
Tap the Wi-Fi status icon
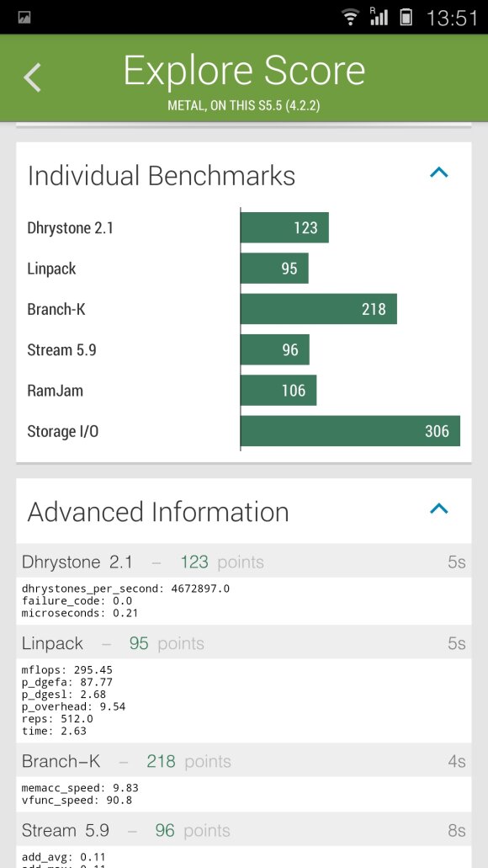[350, 17]
